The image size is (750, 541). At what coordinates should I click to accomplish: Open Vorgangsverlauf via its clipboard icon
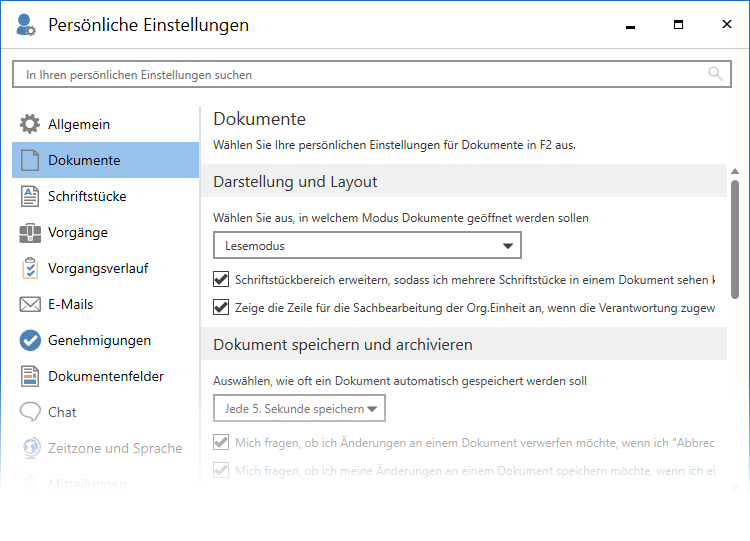tap(30, 269)
